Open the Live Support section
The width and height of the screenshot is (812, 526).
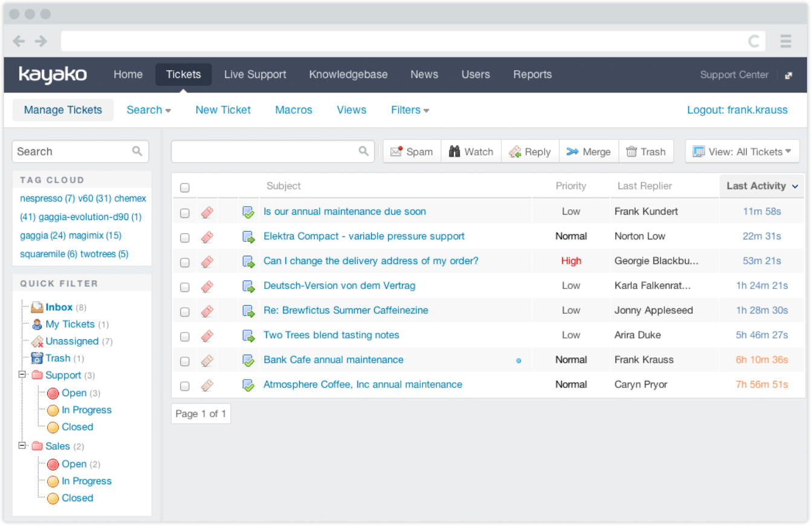255,74
